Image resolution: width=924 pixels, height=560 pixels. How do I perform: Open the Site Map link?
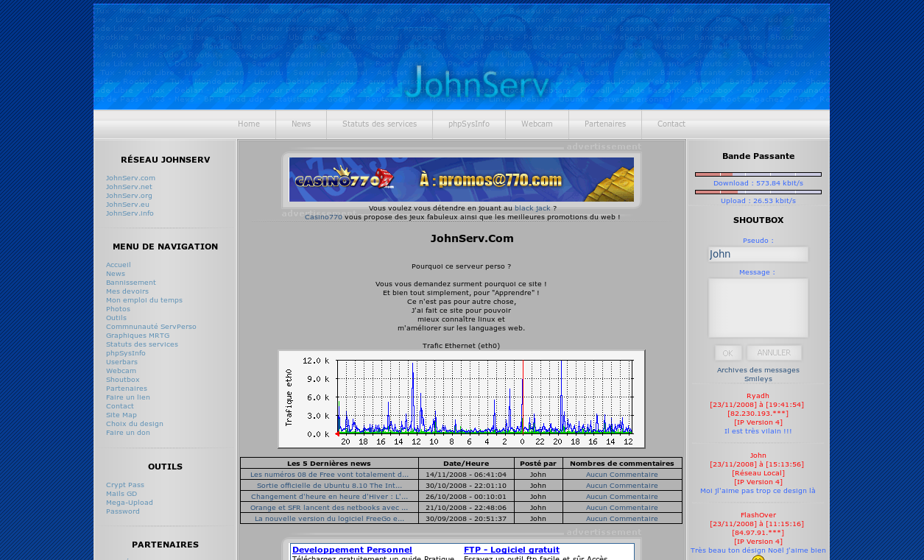click(121, 415)
